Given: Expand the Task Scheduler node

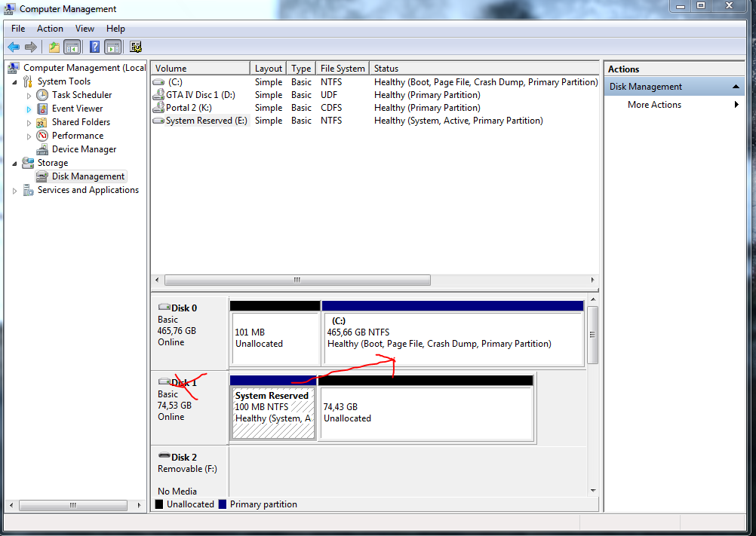Looking at the screenshot, I should 29,95.
